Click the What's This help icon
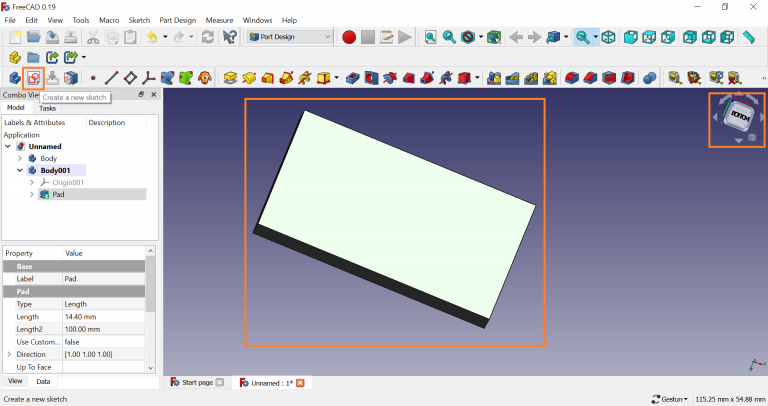This screenshot has width=768, height=406. tap(230, 37)
